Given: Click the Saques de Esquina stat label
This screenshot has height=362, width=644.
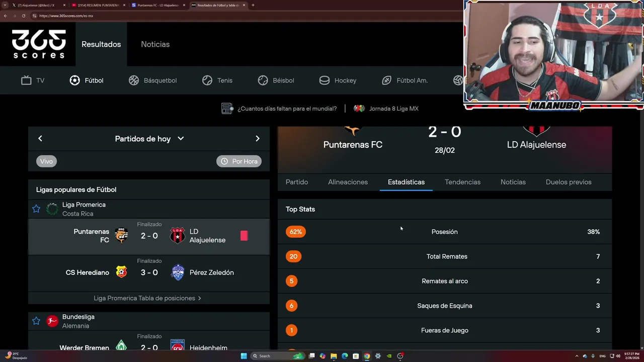Looking at the screenshot, I should [x=445, y=306].
